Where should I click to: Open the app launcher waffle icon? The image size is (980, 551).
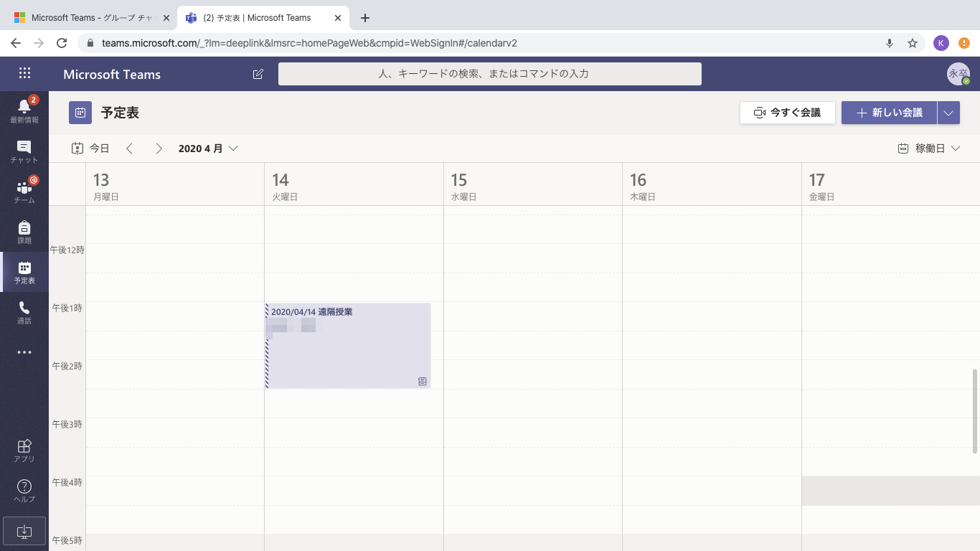(x=24, y=73)
